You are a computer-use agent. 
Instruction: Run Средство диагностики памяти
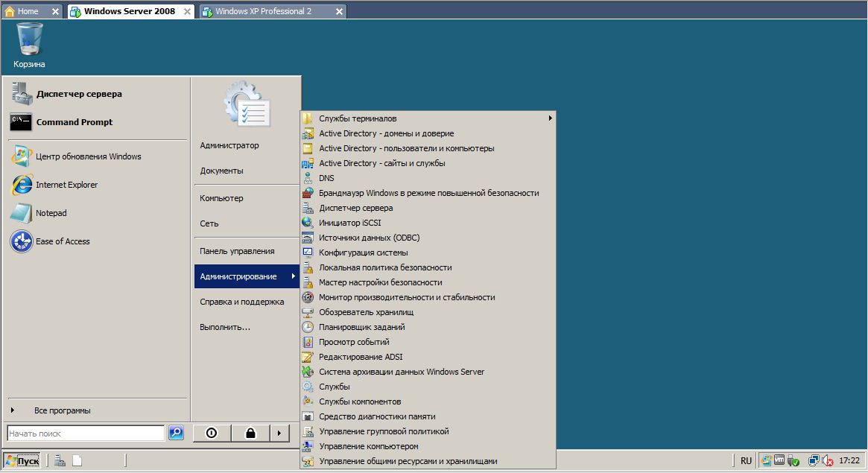pyautogui.click(x=428, y=417)
